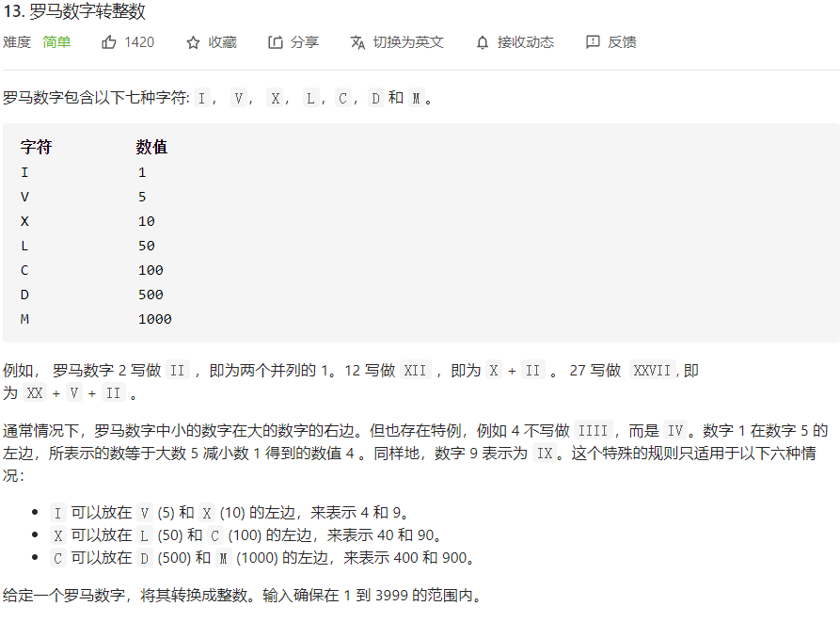Image resolution: width=840 pixels, height=622 pixels.
Task: Click the IV inline code
Action: click(675, 431)
